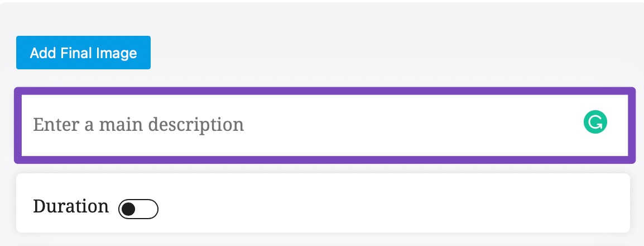Viewport: 644px width, 246px height.
Task: Click the Enter a main description placeholder
Action: [x=138, y=124]
